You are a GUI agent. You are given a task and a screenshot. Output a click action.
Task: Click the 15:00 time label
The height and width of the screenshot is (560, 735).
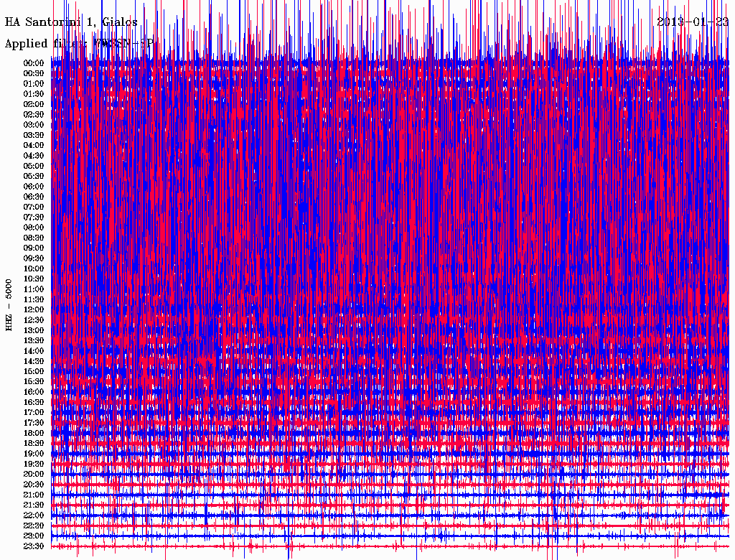(34, 371)
